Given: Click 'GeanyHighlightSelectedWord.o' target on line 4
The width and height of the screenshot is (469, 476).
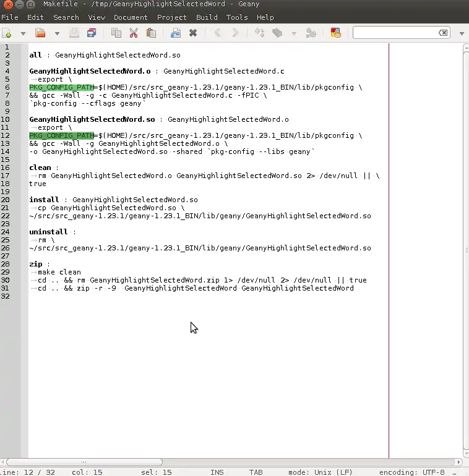Looking at the screenshot, I should coord(90,71).
